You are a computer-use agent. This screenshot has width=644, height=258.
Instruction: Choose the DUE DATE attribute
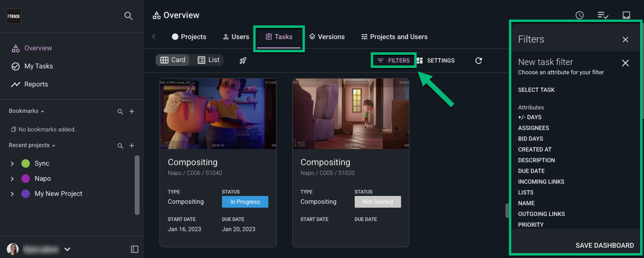[531, 171]
